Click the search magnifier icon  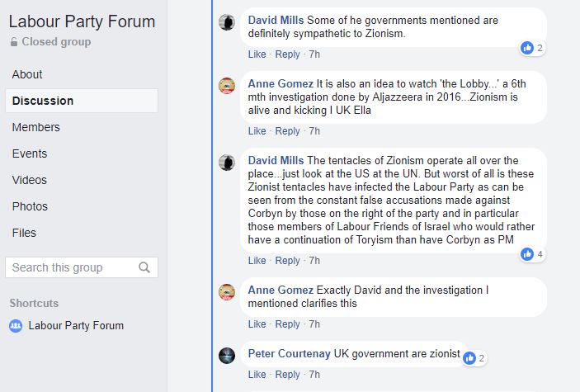coord(144,267)
